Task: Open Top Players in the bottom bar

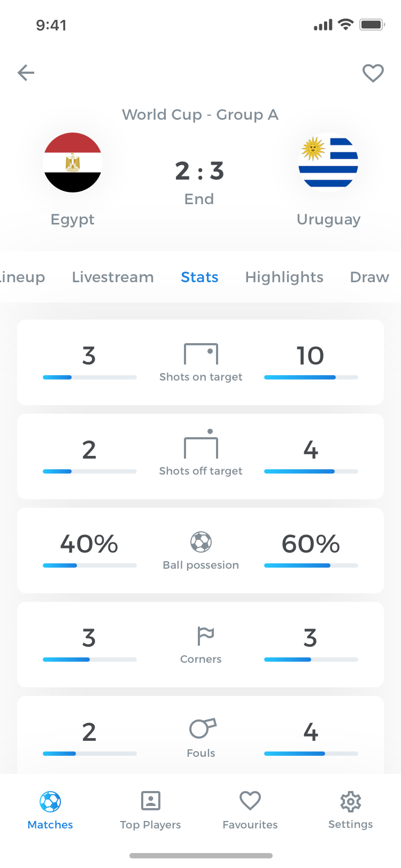Action: click(x=150, y=810)
